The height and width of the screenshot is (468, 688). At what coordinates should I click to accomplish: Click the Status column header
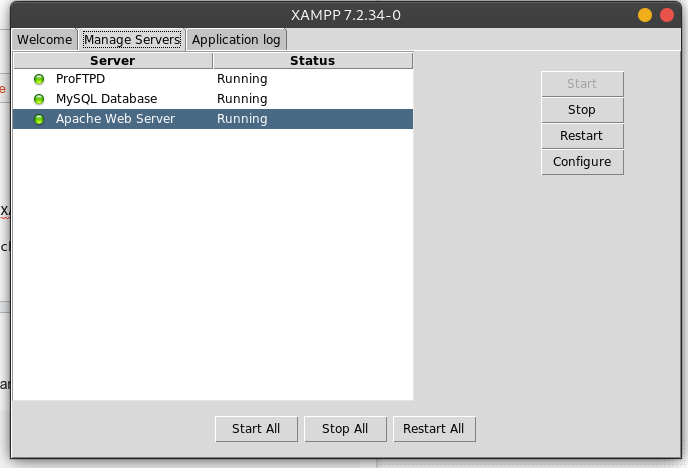pos(313,61)
